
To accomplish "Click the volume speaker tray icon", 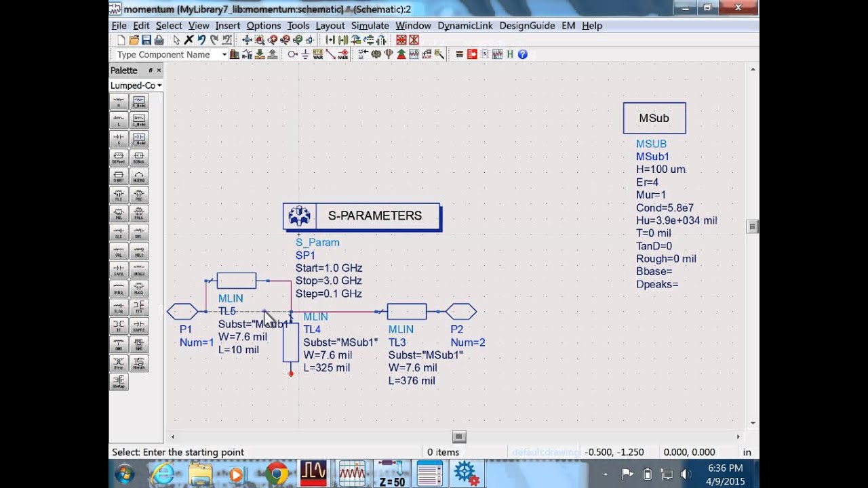I will (686, 474).
